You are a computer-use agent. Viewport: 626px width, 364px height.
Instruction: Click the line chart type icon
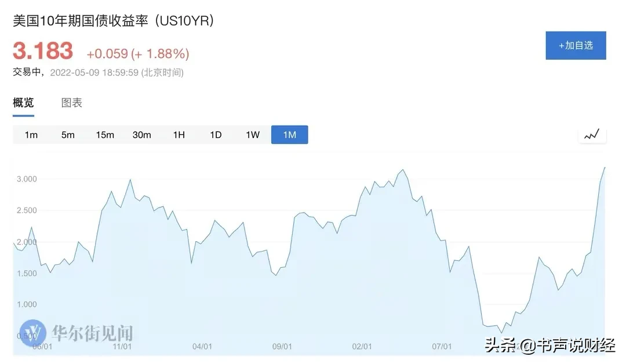click(592, 135)
